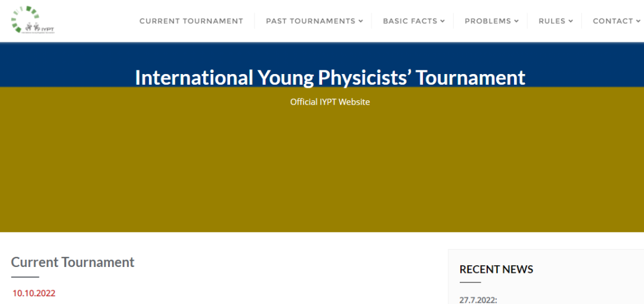Expand the Contact dropdown chevron
This screenshot has height=304, width=644.
coord(638,21)
